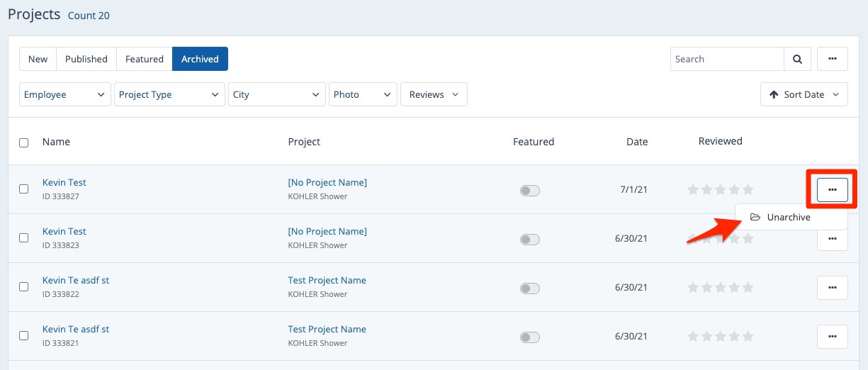Open the Project Type filter dropdown
This screenshot has width=868, height=370.
pos(169,95)
